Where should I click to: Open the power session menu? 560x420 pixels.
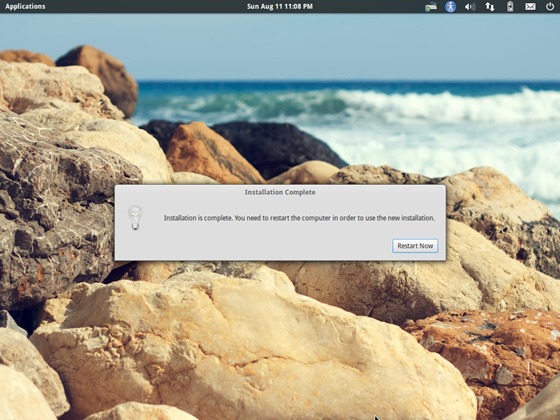tap(550, 6)
